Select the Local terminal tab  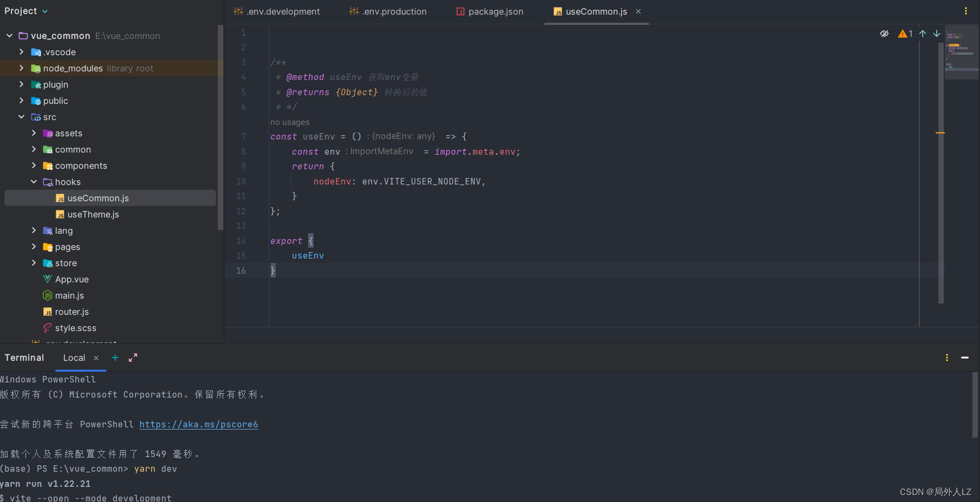pyautogui.click(x=74, y=358)
